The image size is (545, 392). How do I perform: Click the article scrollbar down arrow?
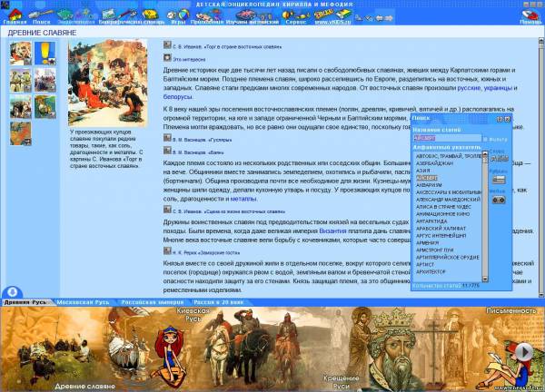(x=541, y=295)
